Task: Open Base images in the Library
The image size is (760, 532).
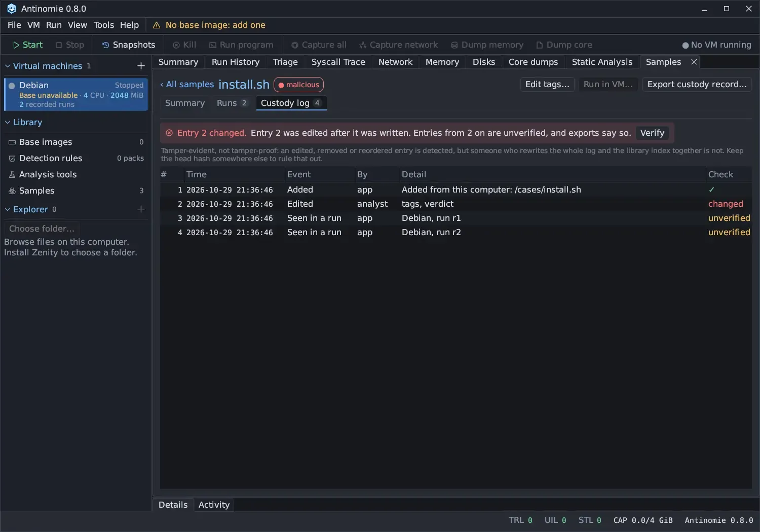Action: [x=76, y=142]
